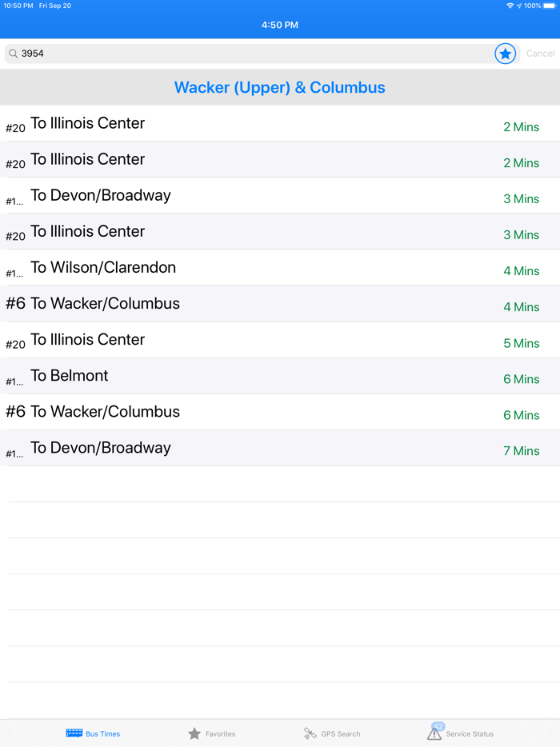
Task: Tap Cancel to dismiss the search
Action: 541,54
